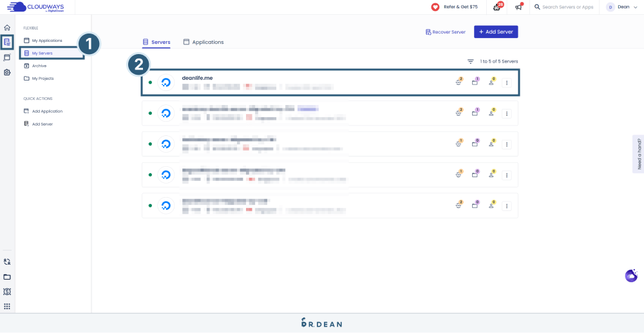Screen dimensions: 644x333
Task: Focus the Search Servers or Apps field
Action: pos(567,7)
